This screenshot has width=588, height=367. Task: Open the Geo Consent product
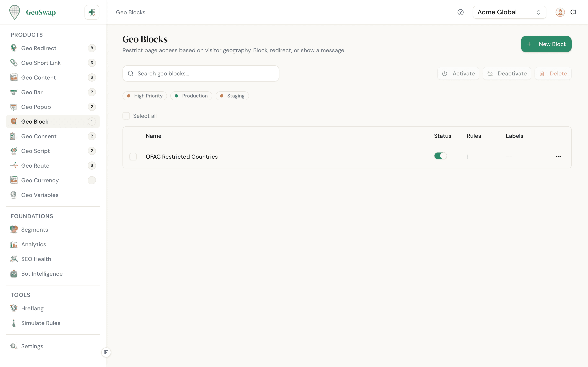[39, 136]
